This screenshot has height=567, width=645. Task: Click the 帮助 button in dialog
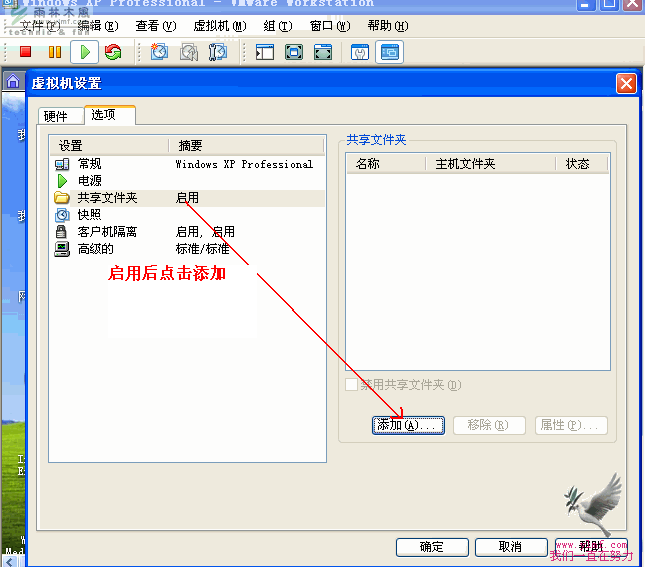click(x=591, y=547)
